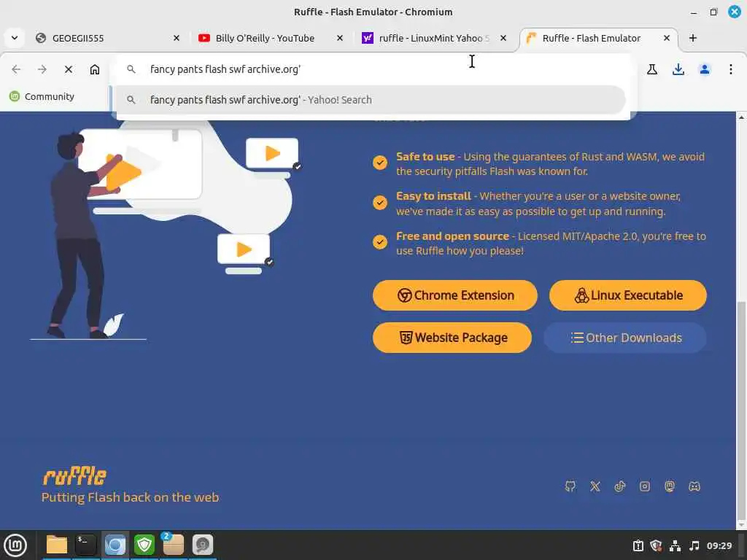Close the Ruffle - Flash Emulator tab
This screenshot has height=560, width=747.
667,38
